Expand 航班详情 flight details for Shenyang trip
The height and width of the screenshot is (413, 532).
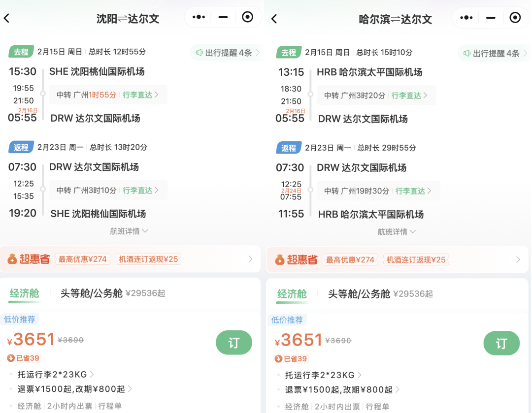pyautogui.click(x=129, y=231)
